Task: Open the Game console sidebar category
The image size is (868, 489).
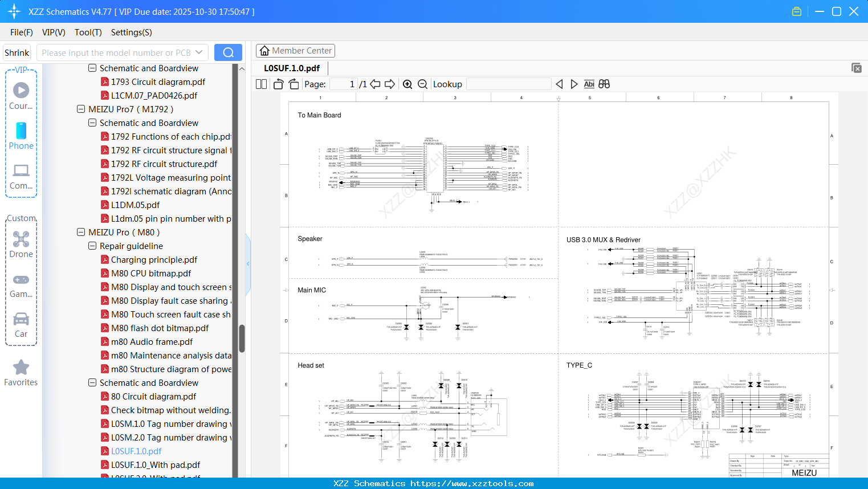Action: point(21,285)
